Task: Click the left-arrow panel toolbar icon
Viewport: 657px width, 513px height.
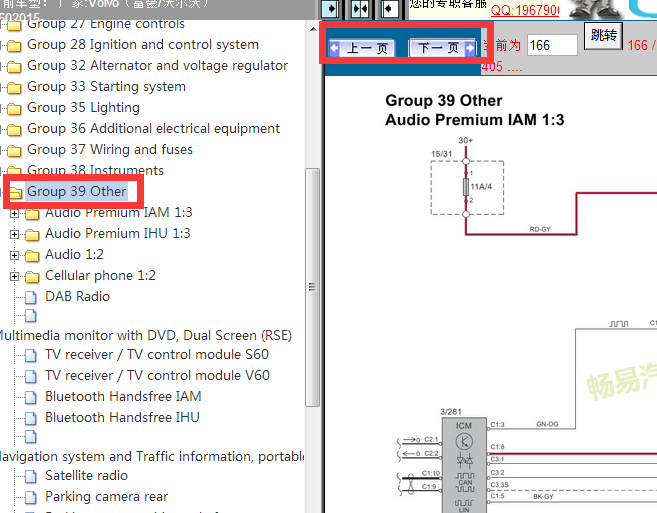Action: coord(390,8)
